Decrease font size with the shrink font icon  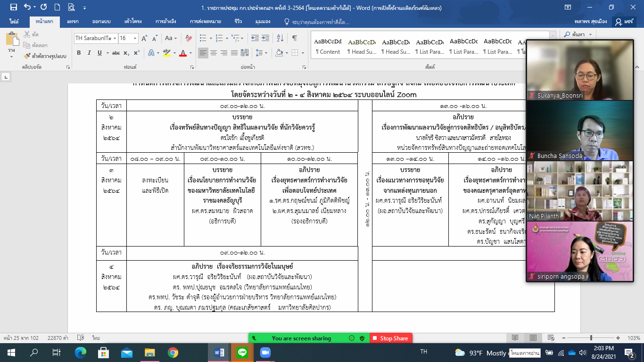click(155, 38)
